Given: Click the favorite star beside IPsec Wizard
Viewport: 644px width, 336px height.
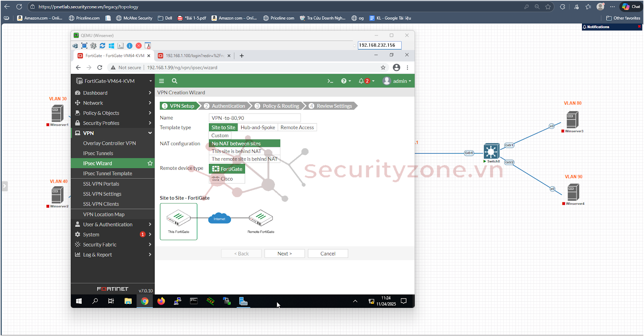Looking at the screenshot, I should [150, 163].
